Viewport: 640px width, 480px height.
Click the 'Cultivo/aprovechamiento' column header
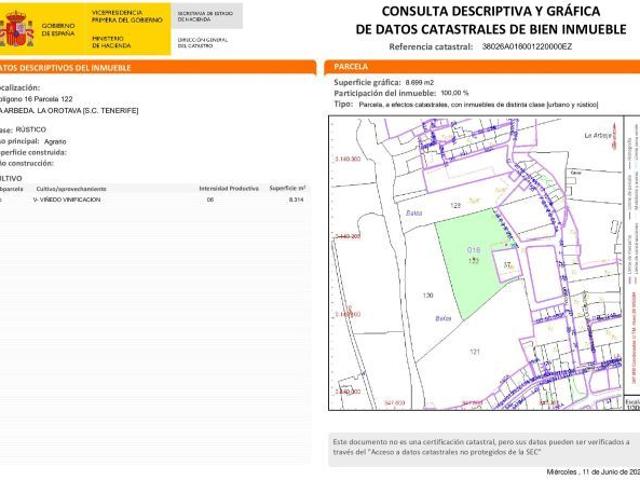pos(71,189)
